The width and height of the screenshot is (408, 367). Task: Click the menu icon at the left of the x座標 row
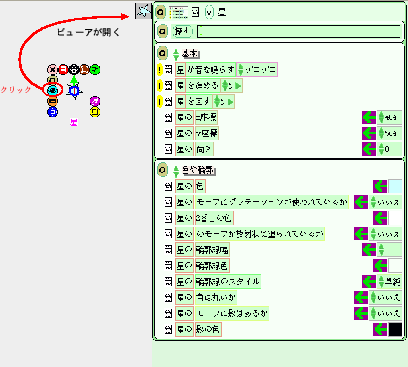(x=169, y=117)
